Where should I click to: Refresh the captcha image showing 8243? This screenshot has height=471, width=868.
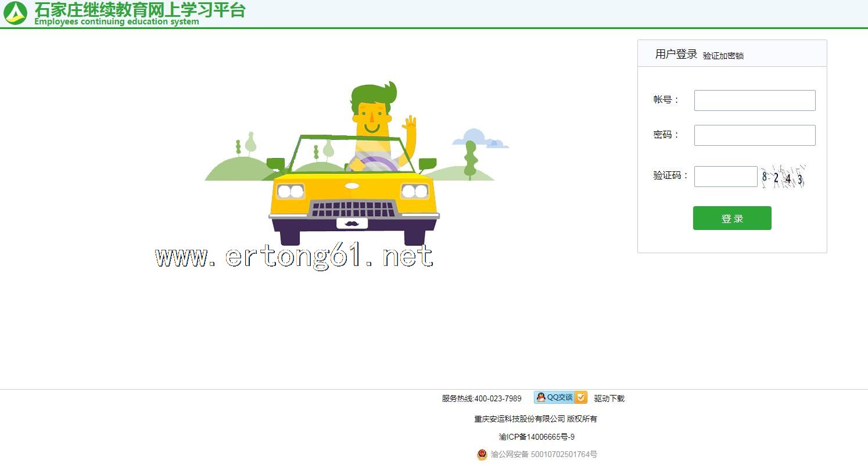coord(783,177)
